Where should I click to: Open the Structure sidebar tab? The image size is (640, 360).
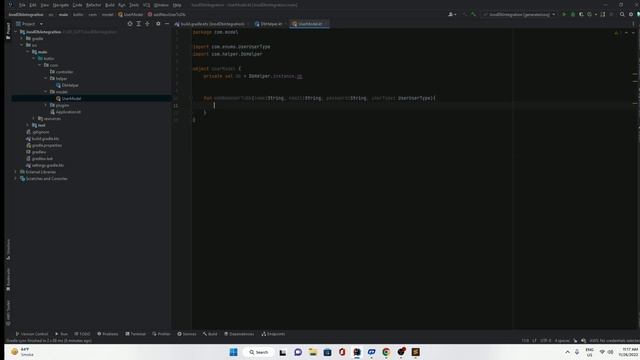(x=8, y=249)
